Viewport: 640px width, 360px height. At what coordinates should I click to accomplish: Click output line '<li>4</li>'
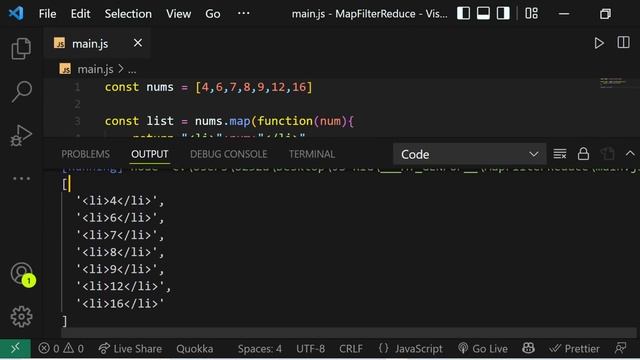pyautogui.click(x=120, y=201)
